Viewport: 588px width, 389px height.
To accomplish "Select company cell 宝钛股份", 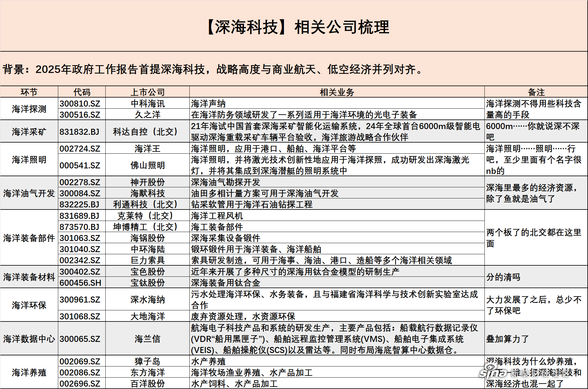I will 147,282.
